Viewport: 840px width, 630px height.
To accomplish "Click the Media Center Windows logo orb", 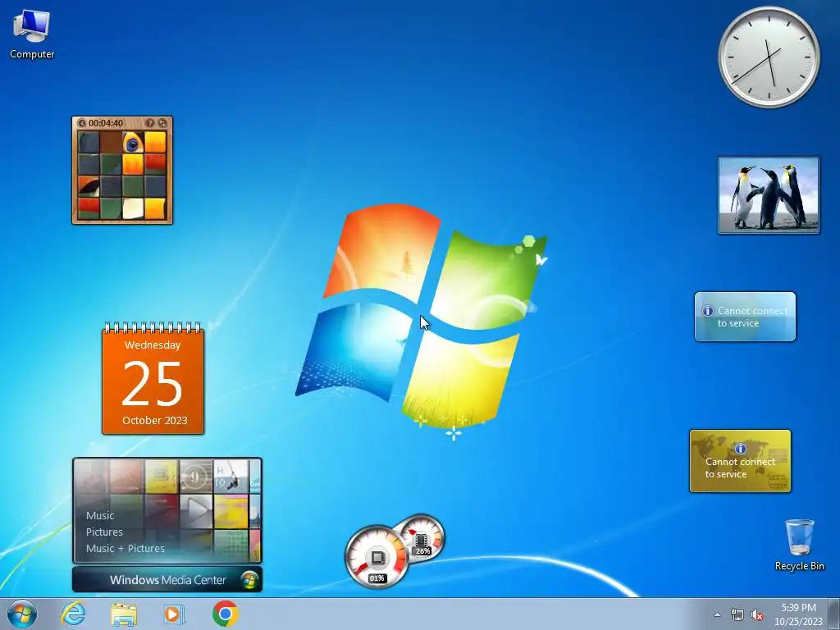I will pos(249,580).
